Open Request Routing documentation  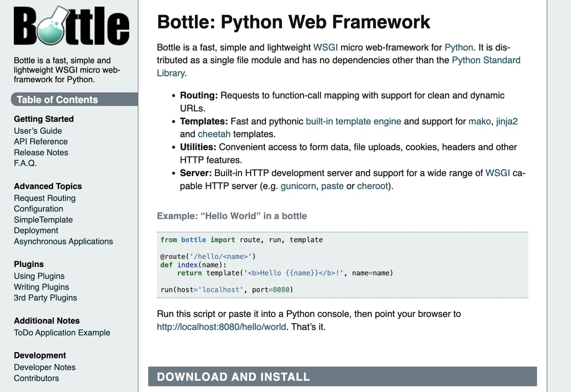(x=45, y=198)
